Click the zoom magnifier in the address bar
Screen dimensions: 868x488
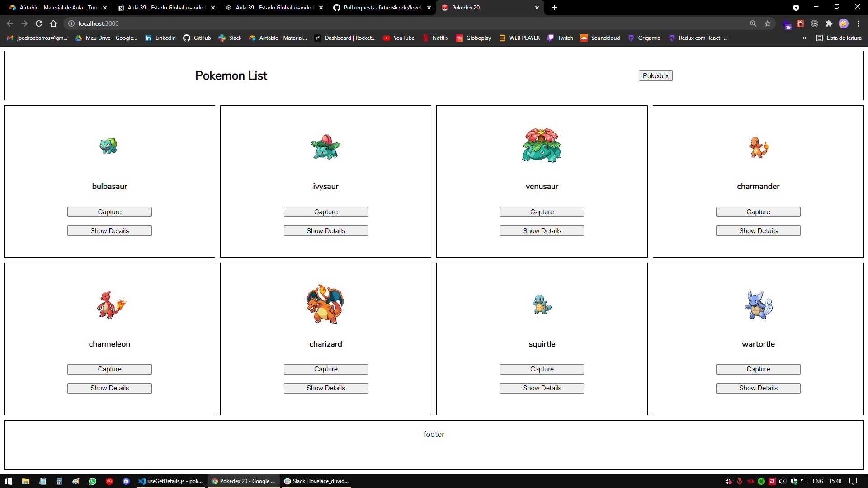pos(753,23)
